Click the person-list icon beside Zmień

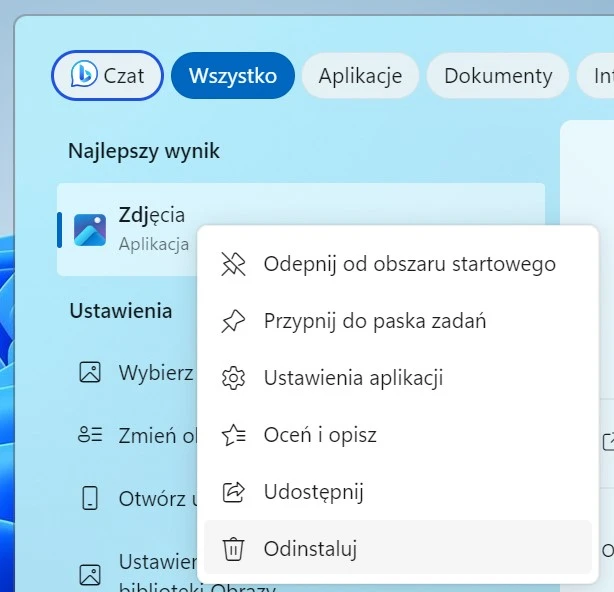(90, 435)
